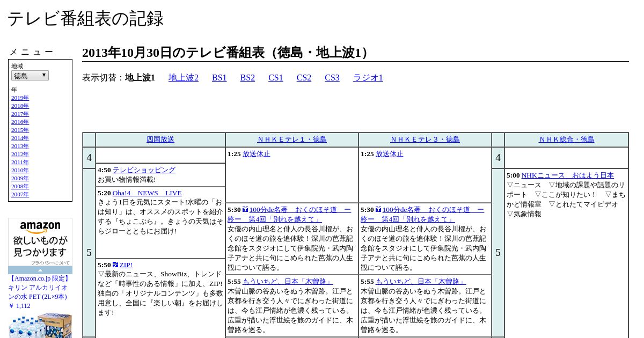Screen dimensions: 644x338
Task: Click the お買い物情報満載! description text
Action: click(127, 179)
